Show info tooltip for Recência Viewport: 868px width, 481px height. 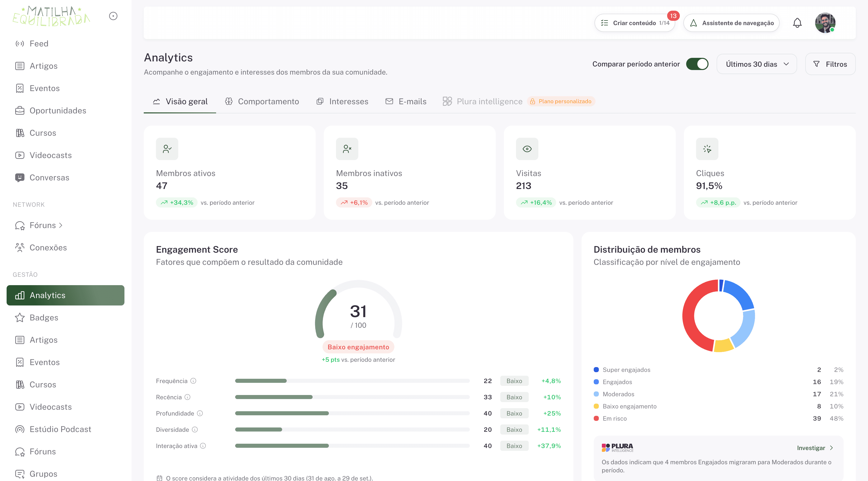coord(187,397)
